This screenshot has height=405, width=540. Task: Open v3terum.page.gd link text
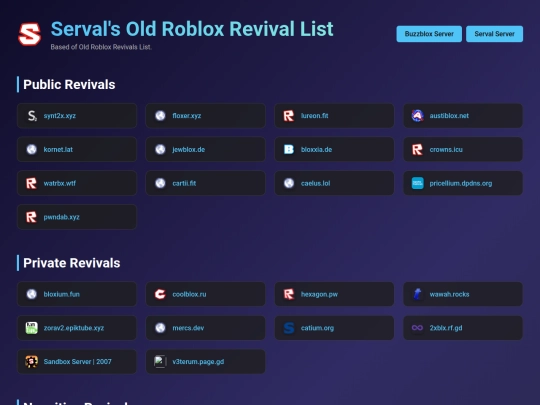pyautogui.click(x=198, y=362)
